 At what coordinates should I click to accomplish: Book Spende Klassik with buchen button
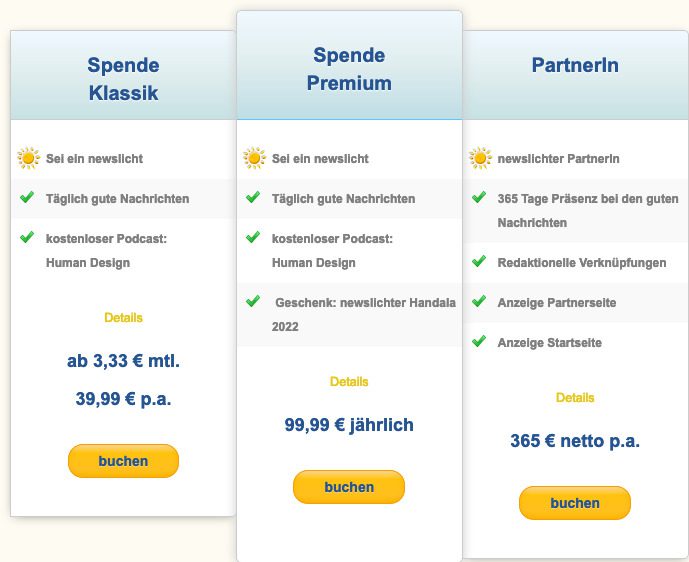[x=123, y=461]
